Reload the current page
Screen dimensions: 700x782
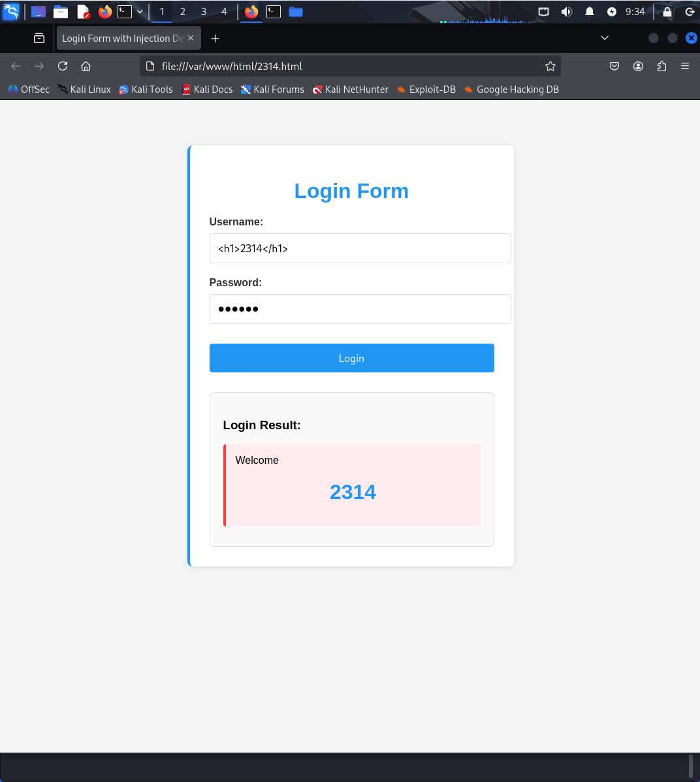[62, 67]
